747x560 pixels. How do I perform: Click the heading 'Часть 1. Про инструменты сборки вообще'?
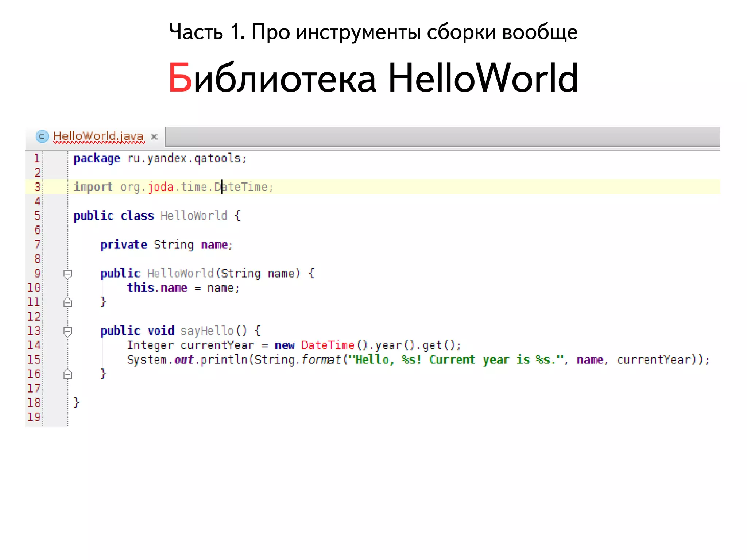click(373, 32)
